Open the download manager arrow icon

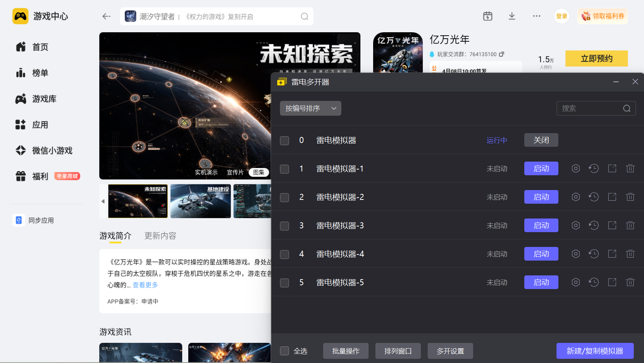tap(512, 16)
